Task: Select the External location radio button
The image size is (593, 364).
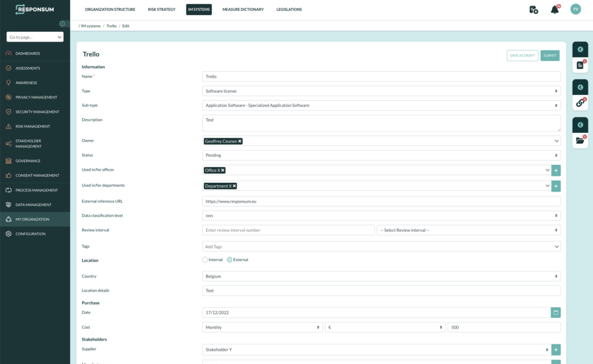Action: pyautogui.click(x=229, y=260)
